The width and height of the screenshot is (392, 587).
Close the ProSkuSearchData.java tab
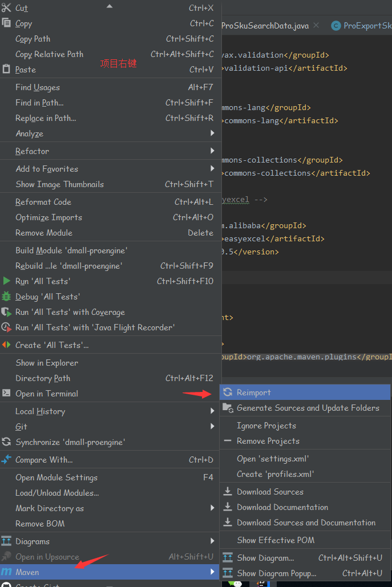coord(317,26)
